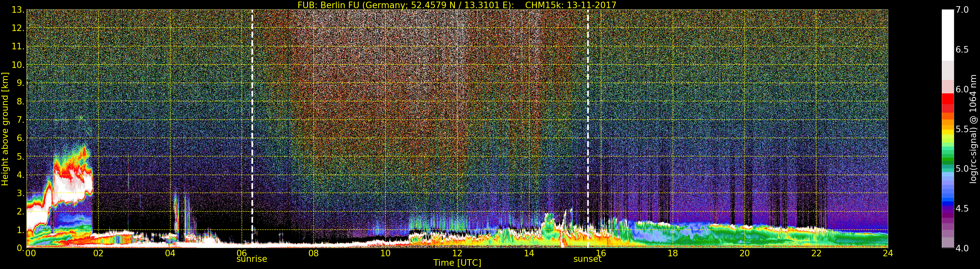Viewport: 980px width, 269px height.
Task: Click the colorbar tick label '6.5'
Action: tap(962, 50)
